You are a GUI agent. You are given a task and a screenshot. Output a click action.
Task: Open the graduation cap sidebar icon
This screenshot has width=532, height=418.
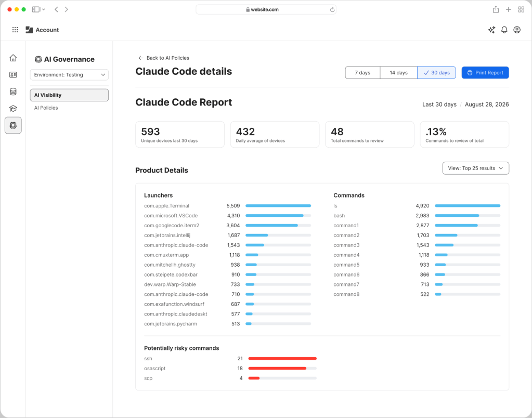[x=13, y=109]
